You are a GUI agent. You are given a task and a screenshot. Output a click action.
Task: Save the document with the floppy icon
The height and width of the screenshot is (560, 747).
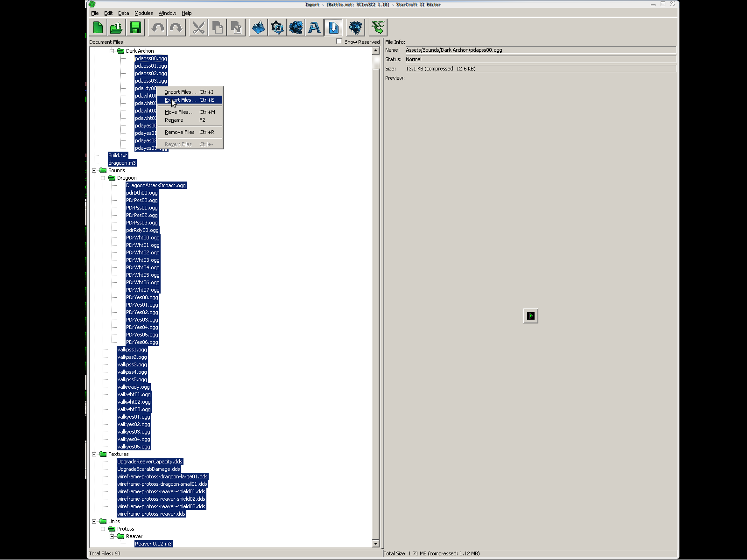pos(135,28)
